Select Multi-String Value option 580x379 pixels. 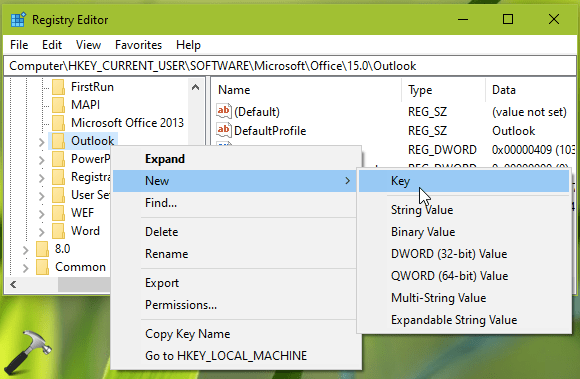coord(464,298)
